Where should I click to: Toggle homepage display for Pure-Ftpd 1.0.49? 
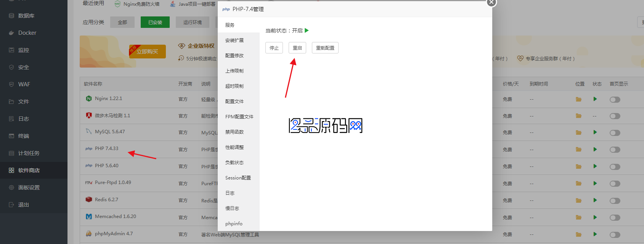click(x=615, y=184)
